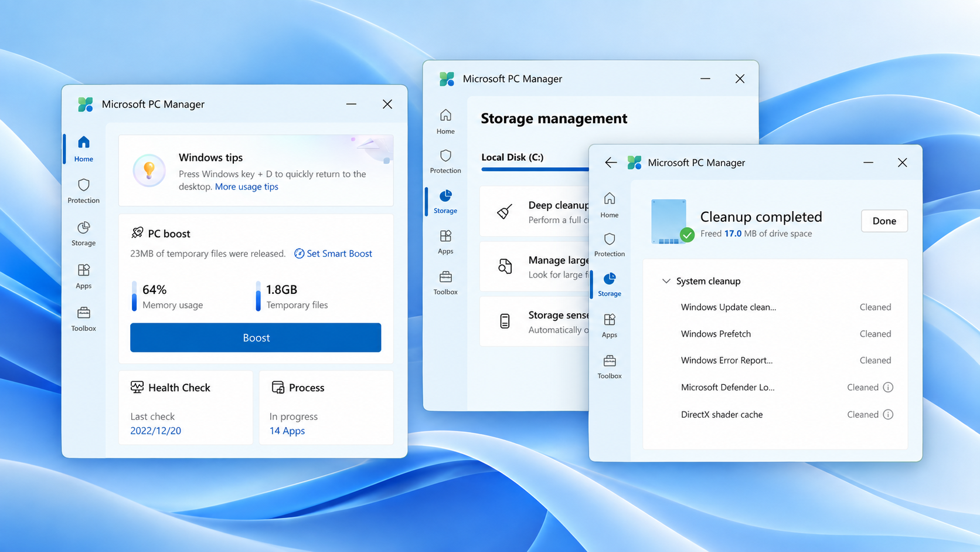This screenshot has height=552, width=980.
Task: Collapse the System cleanup section
Action: [x=666, y=281]
